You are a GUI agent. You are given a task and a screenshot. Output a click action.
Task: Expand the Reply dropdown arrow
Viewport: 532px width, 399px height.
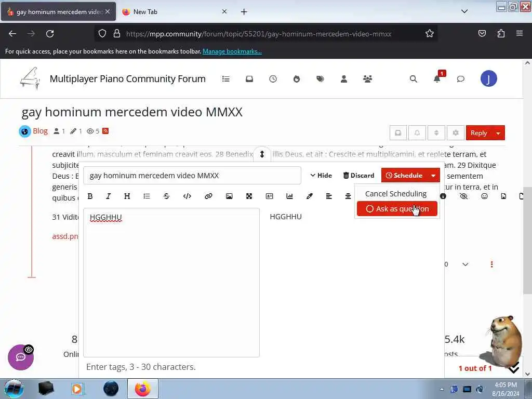pyautogui.click(x=498, y=133)
